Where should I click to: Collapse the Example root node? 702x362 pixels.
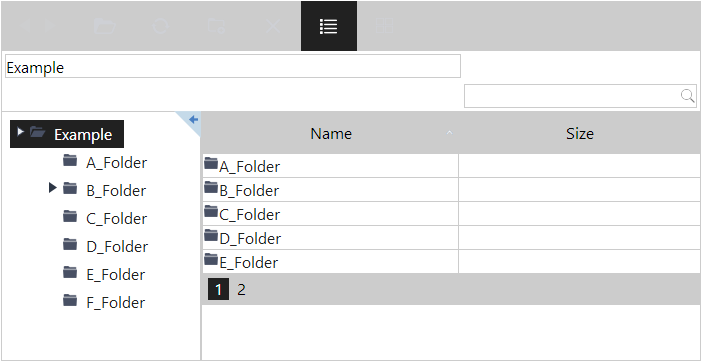20,132
